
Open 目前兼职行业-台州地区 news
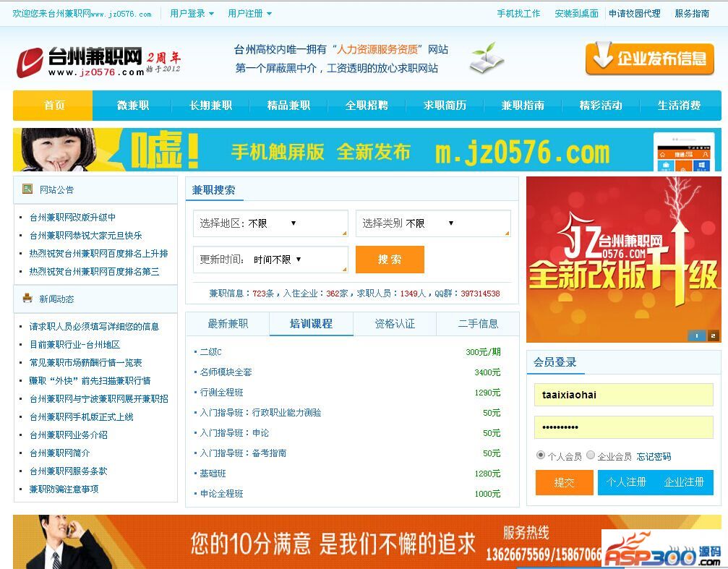click(74, 345)
